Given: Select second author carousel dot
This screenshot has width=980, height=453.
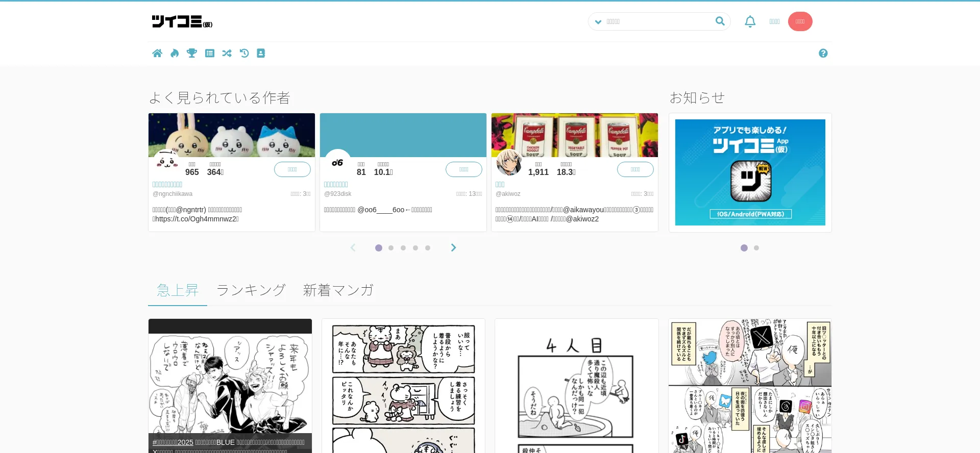Looking at the screenshot, I should click(x=391, y=248).
